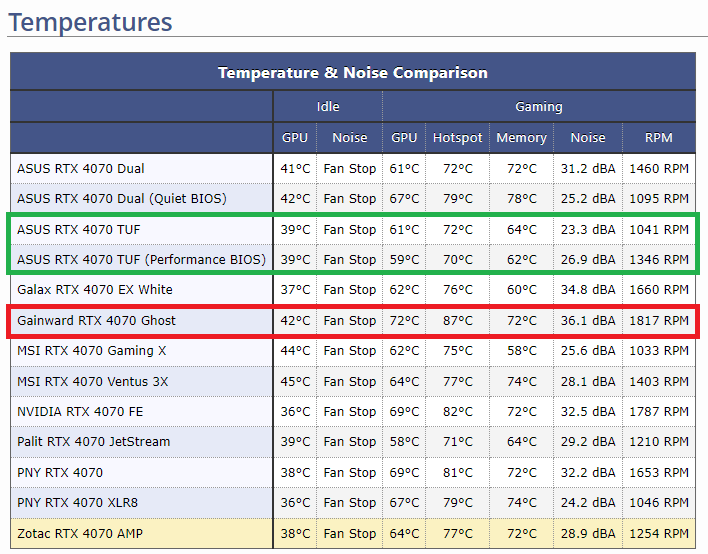Click the 1041 RPM value
The width and height of the screenshot is (708, 554).
659,229
